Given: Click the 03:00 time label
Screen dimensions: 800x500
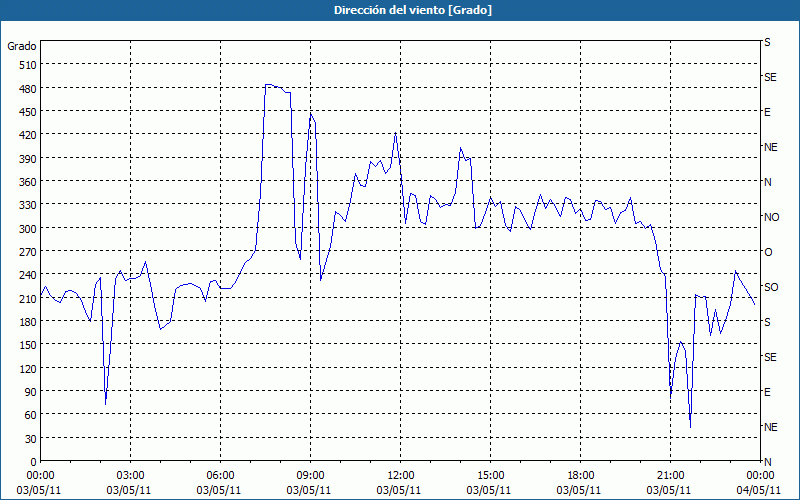Looking at the screenshot, I should coord(130,476).
